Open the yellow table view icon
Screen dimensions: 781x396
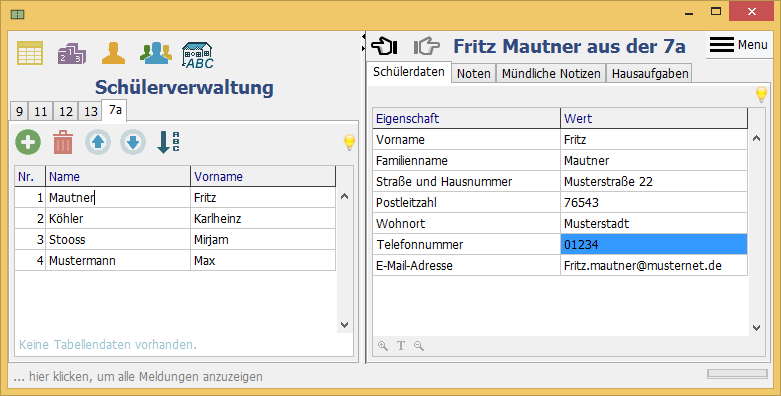click(x=30, y=53)
